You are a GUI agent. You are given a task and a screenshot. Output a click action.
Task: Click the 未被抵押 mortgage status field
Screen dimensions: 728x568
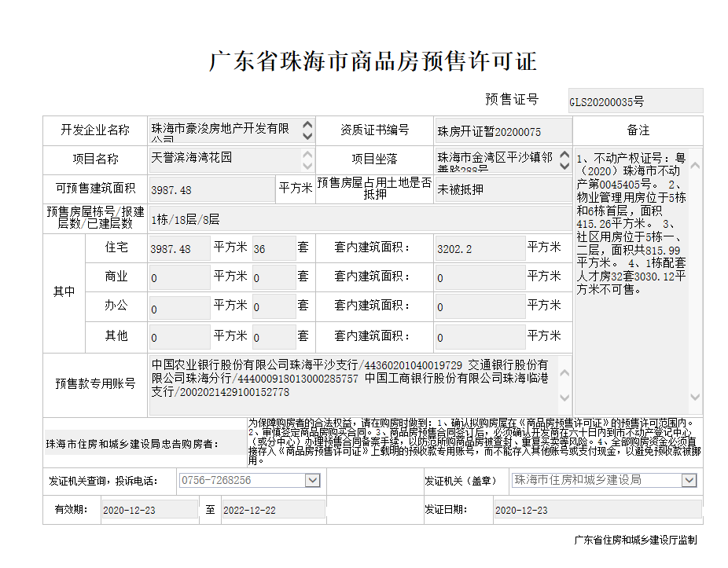(x=502, y=189)
